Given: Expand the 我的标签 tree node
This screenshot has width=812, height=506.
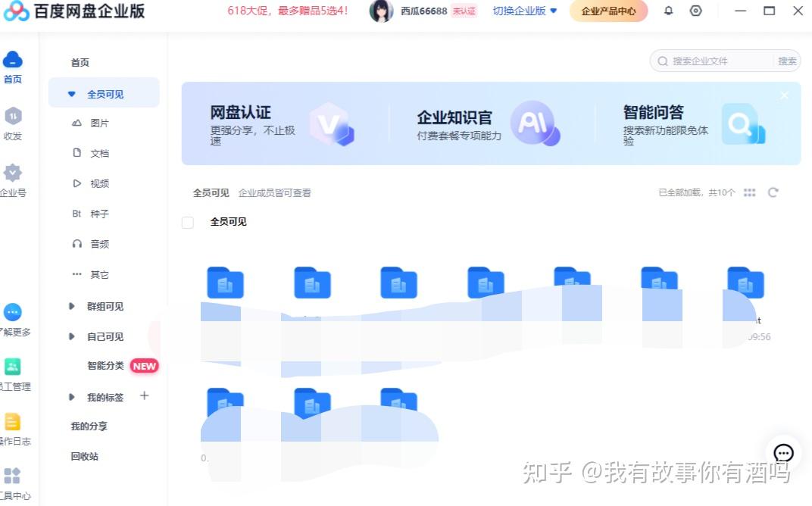Looking at the screenshot, I should point(71,397).
